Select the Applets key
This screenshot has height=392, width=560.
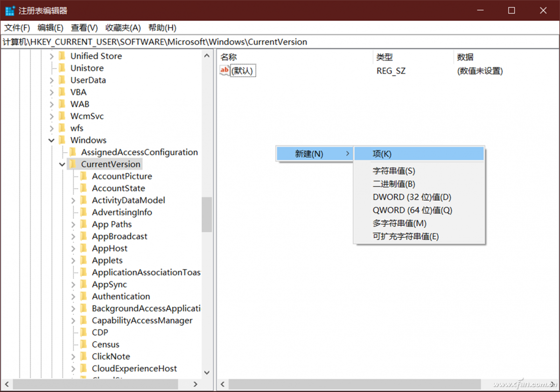(107, 260)
